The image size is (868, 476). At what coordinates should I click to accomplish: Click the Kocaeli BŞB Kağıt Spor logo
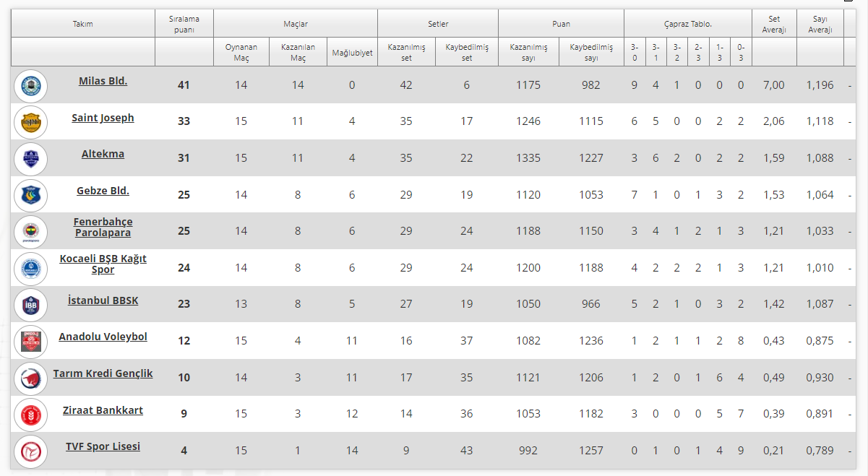coord(30,268)
